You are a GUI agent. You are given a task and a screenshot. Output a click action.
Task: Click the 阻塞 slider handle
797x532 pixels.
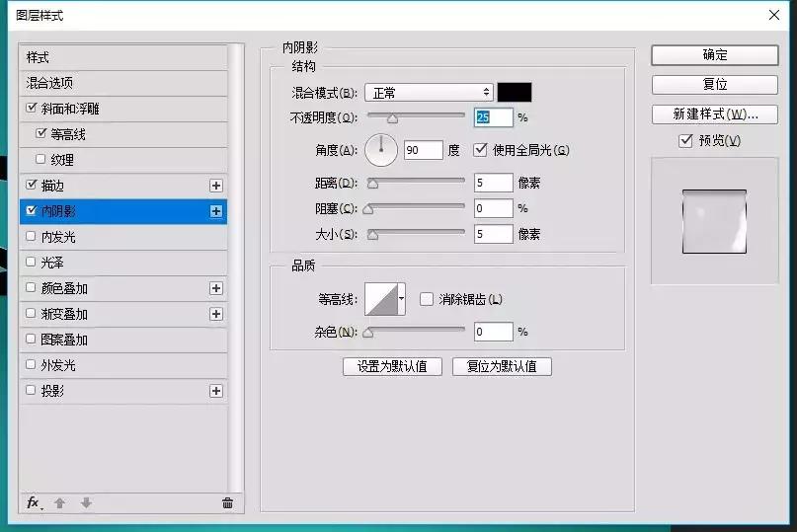(x=368, y=210)
